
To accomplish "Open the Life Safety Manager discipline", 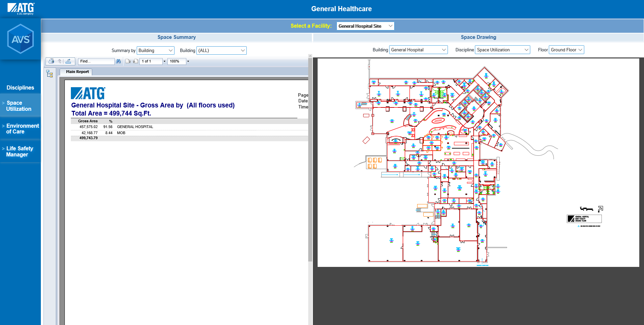I will point(20,151).
